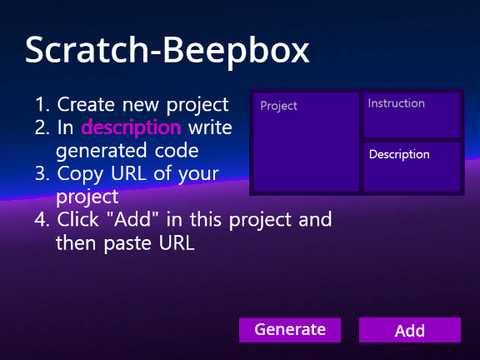
Task: Select the Instruction box in diagram
Action: pos(412,115)
